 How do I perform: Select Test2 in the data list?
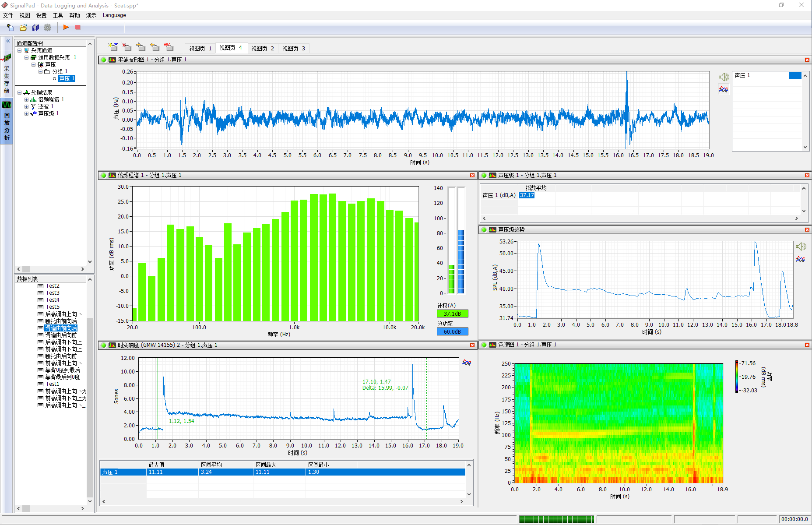pos(53,286)
